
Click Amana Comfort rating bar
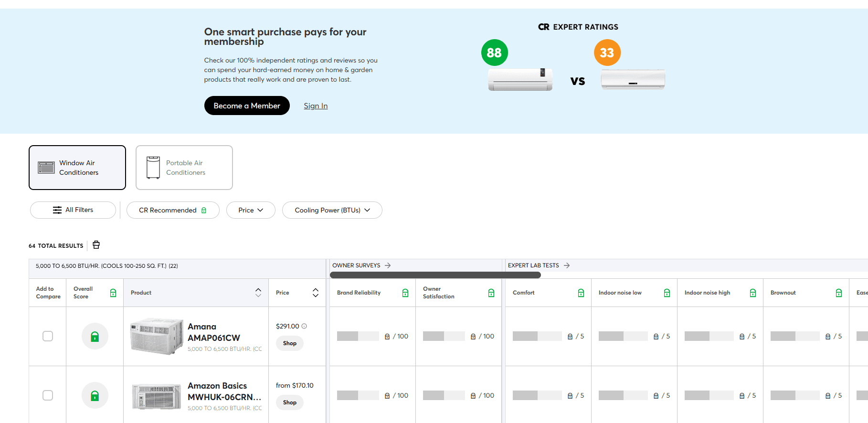(537, 336)
